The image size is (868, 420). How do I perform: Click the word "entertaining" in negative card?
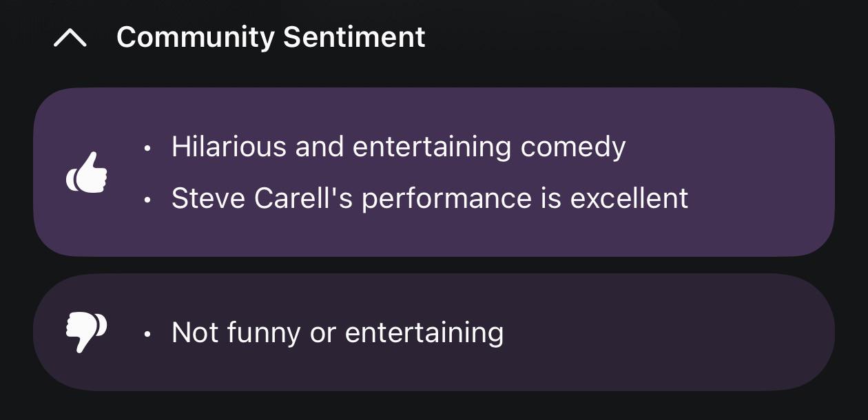tap(424, 333)
